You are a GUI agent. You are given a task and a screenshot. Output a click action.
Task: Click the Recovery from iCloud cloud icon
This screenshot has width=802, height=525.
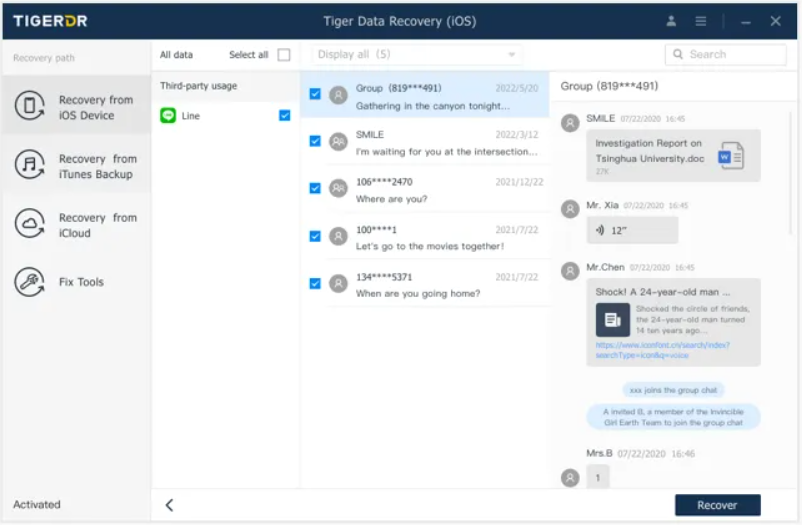(29, 225)
